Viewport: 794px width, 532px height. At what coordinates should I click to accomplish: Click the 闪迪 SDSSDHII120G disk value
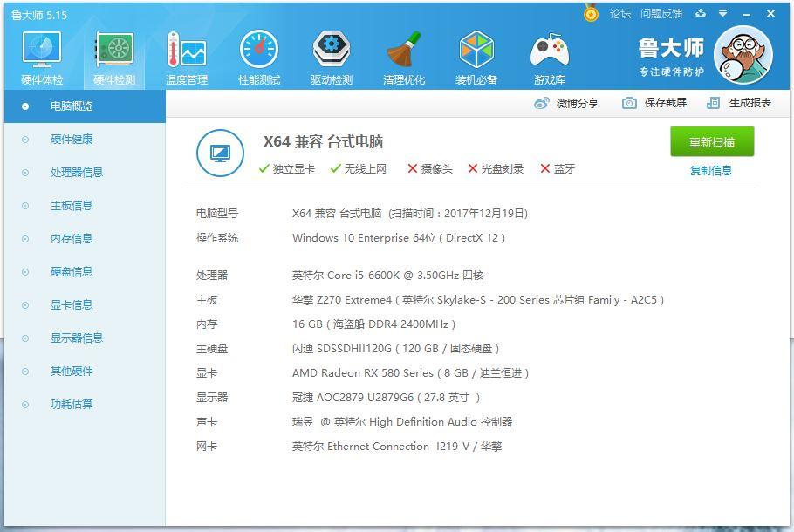[396, 349]
